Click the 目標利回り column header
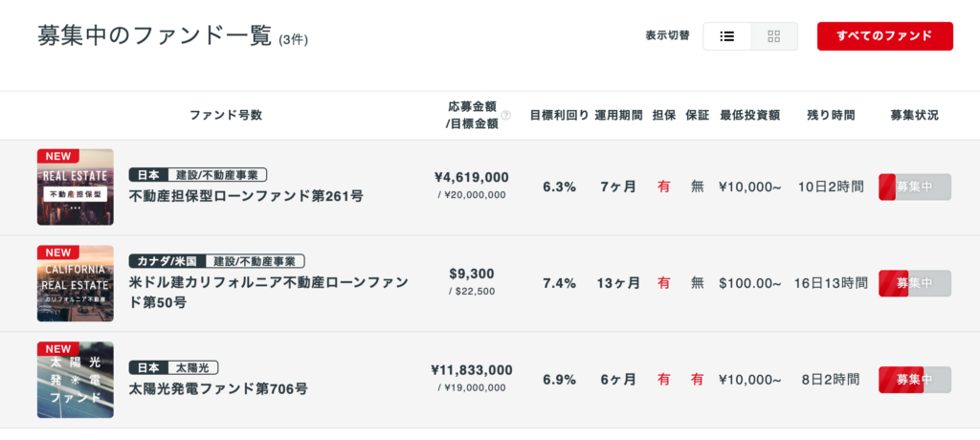 coord(559,116)
